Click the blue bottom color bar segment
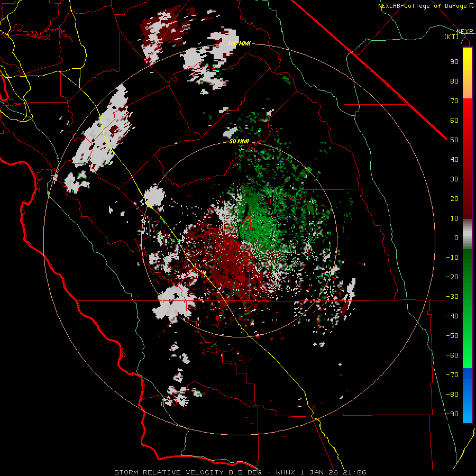Screen dimensions: 476x476 point(467,396)
